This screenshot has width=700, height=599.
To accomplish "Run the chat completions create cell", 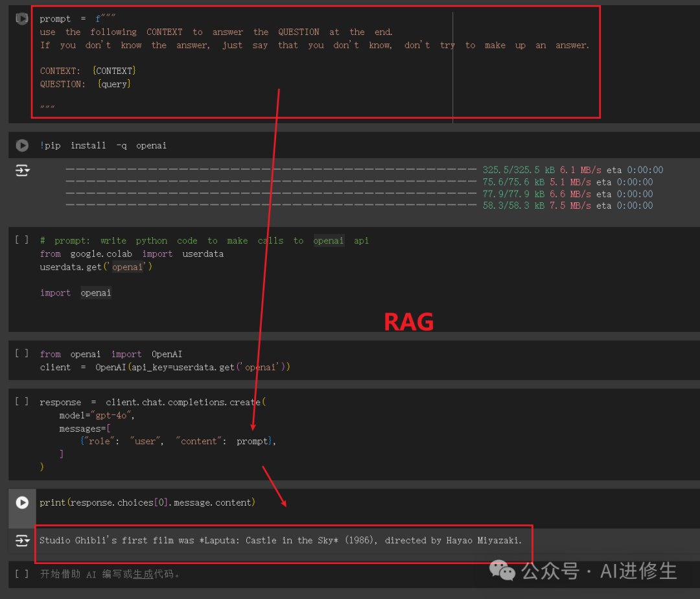I will 22,402.
